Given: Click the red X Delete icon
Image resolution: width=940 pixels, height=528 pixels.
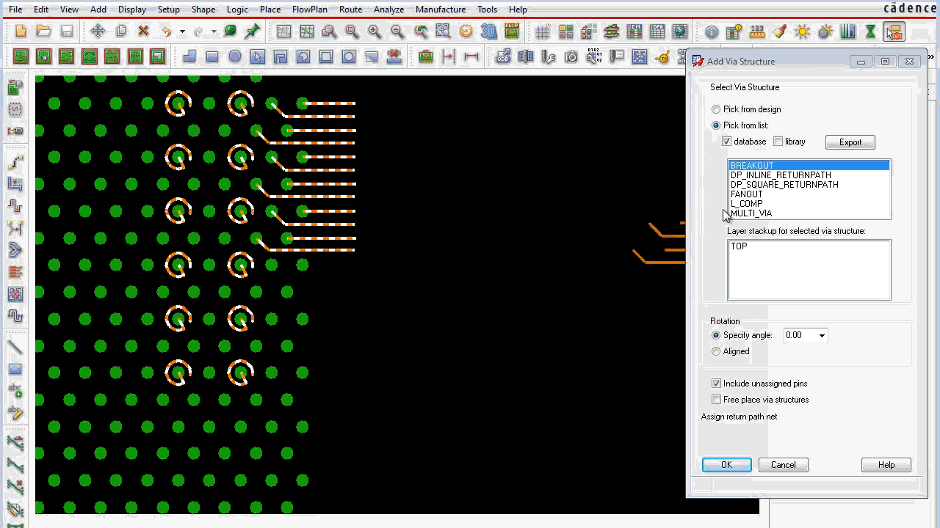Looking at the screenshot, I should (x=143, y=31).
